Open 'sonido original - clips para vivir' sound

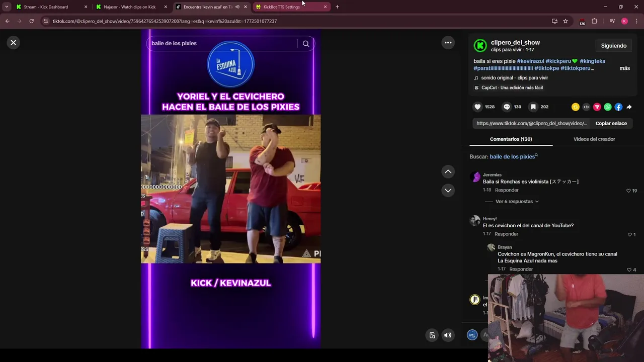(x=514, y=78)
